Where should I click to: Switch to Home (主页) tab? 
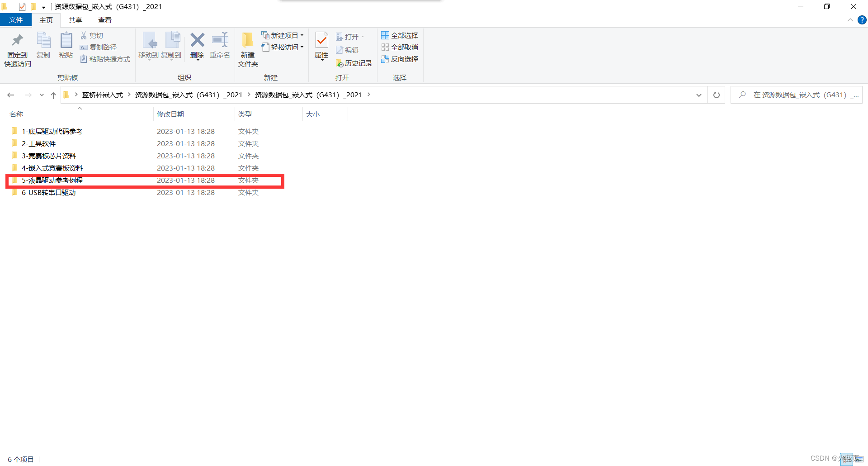[46, 20]
